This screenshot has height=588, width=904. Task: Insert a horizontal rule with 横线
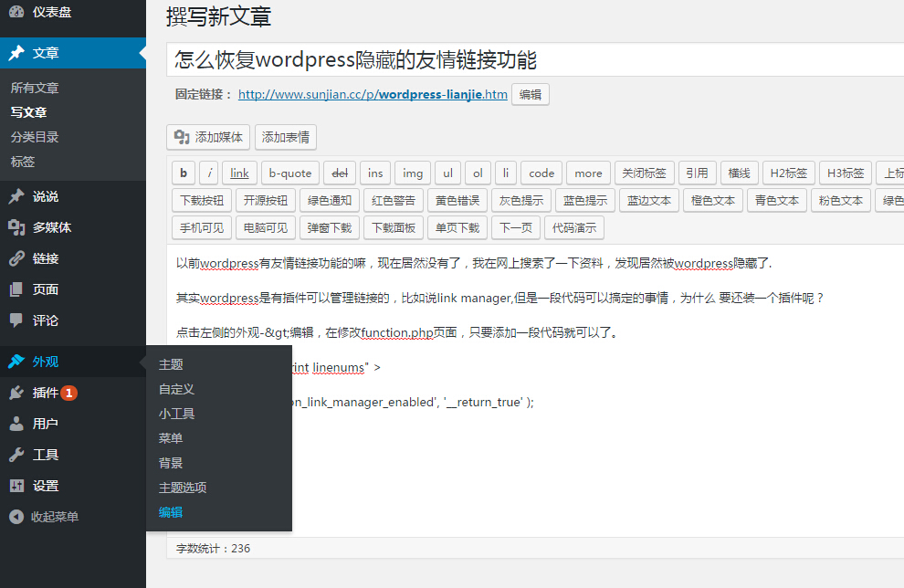pos(739,173)
